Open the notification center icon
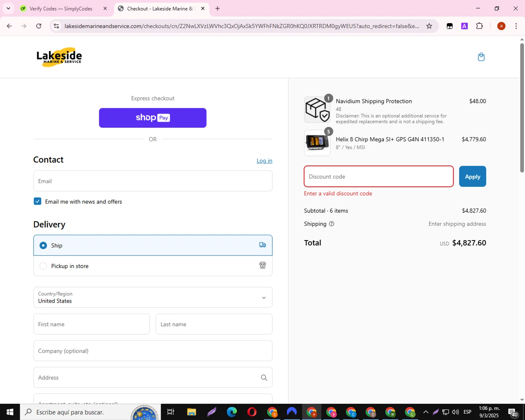The height and width of the screenshot is (420, 525). pyautogui.click(x=513, y=412)
